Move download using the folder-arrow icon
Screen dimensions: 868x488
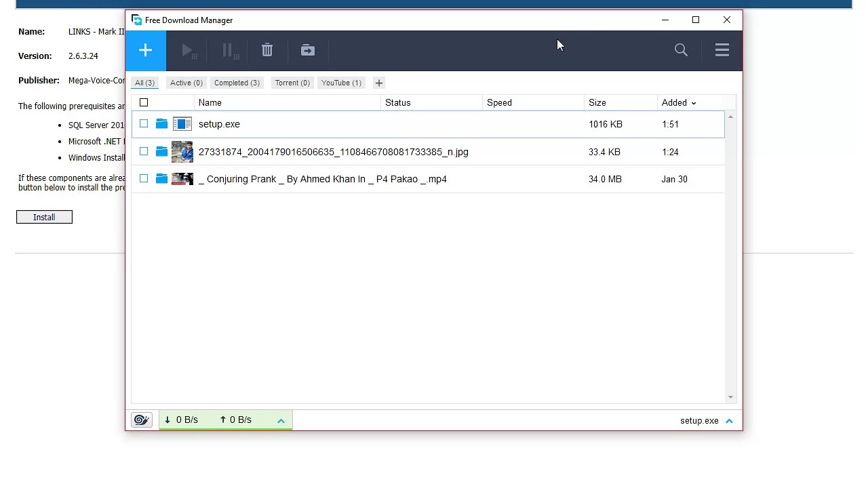(308, 50)
